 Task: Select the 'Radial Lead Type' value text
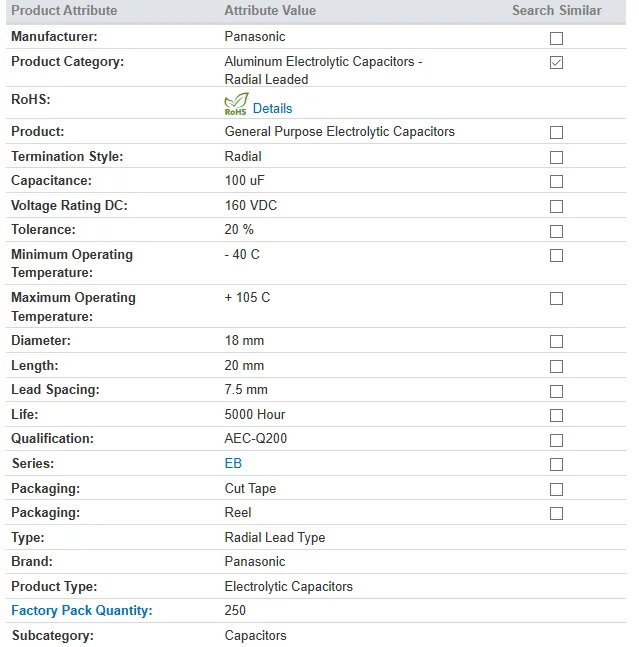point(275,537)
